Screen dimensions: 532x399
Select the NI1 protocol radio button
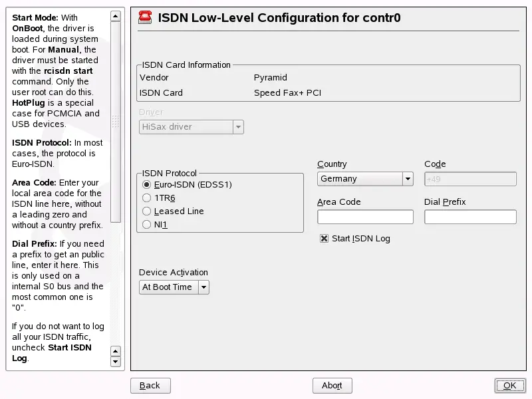pyautogui.click(x=147, y=225)
